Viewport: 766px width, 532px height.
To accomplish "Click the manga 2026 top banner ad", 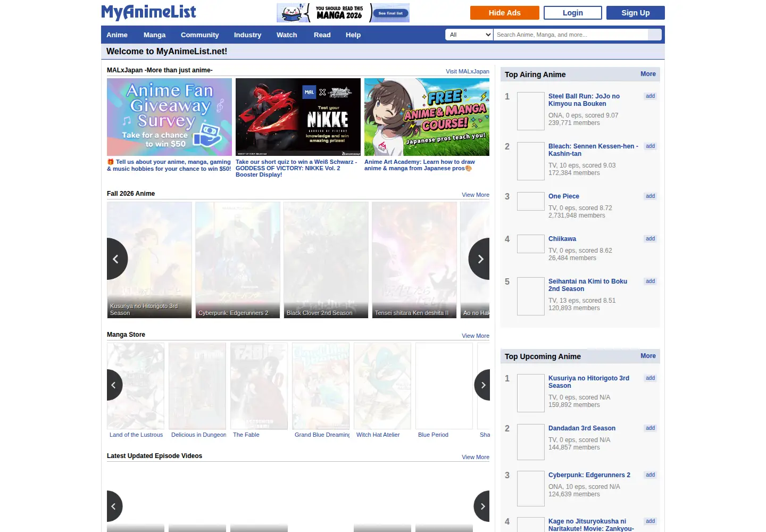I will (343, 13).
